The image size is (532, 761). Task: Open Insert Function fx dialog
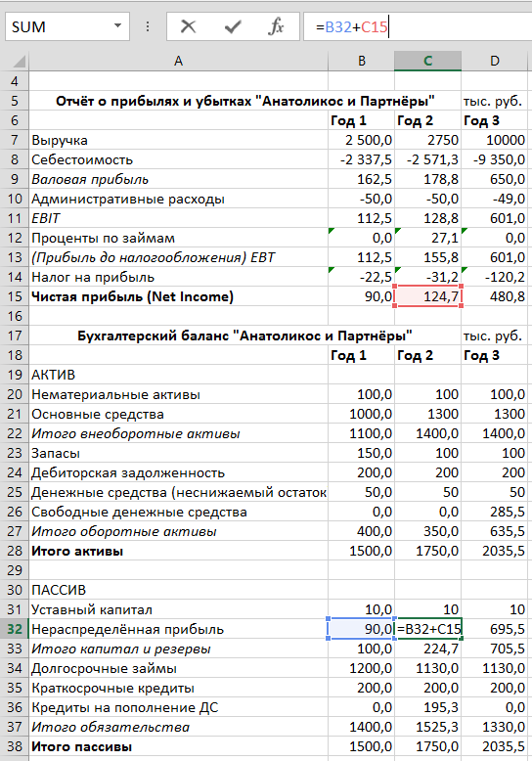pos(276,26)
